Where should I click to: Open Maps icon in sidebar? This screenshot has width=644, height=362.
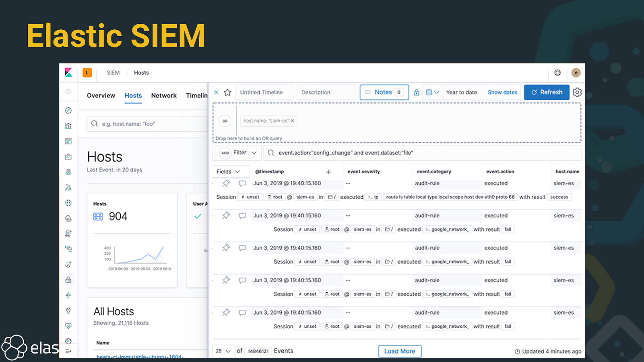pyautogui.click(x=68, y=172)
